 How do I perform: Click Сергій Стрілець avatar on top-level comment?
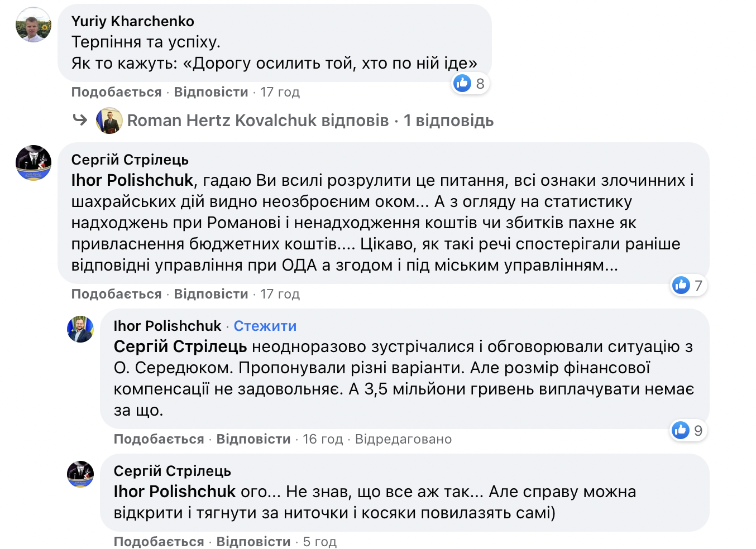point(34,163)
